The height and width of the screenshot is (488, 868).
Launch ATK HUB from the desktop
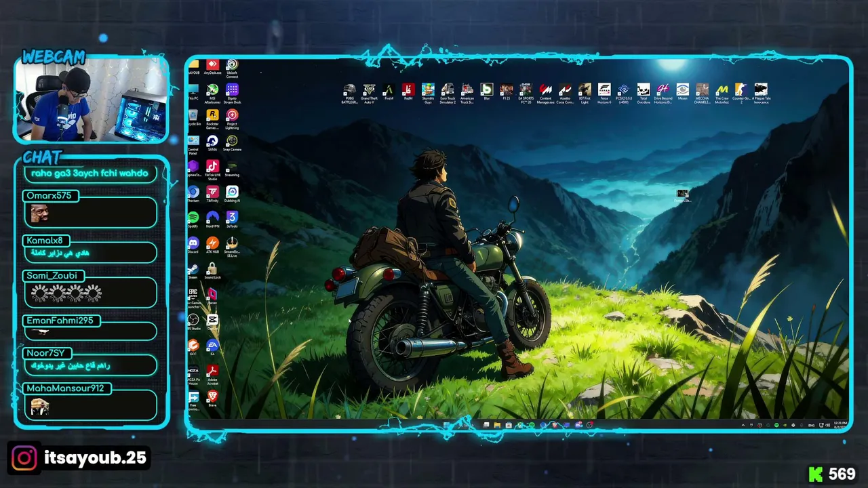[x=212, y=245]
